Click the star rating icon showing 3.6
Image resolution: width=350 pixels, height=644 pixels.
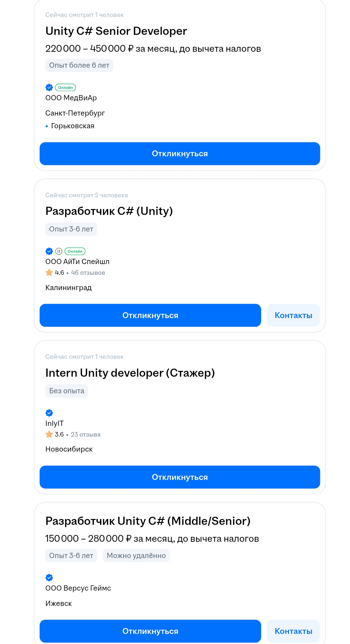coord(49,434)
